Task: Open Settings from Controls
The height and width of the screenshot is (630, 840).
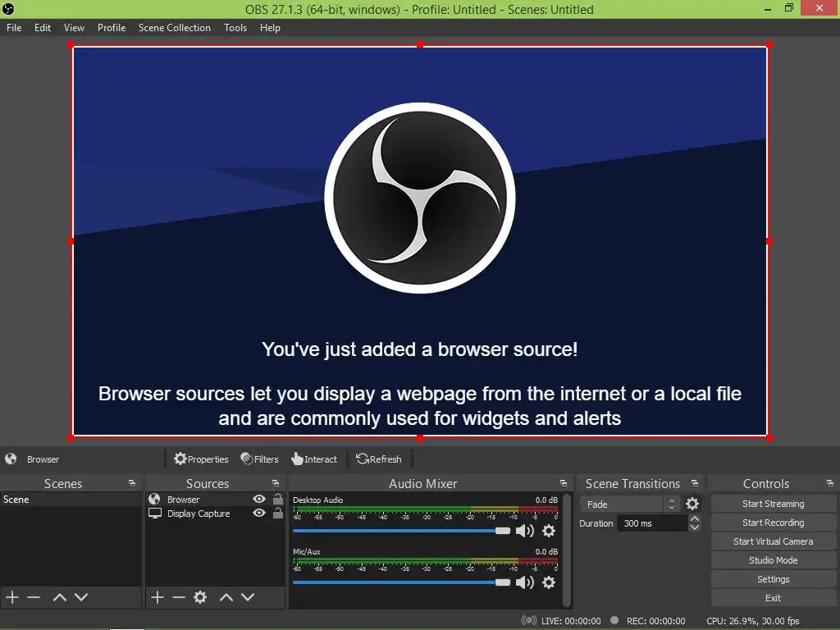Action: [773, 579]
